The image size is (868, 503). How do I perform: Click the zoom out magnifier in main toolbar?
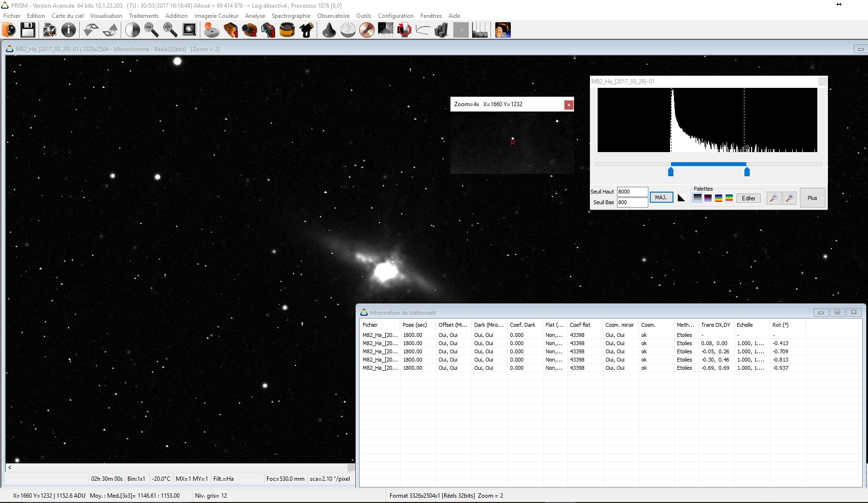pos(152,30)
